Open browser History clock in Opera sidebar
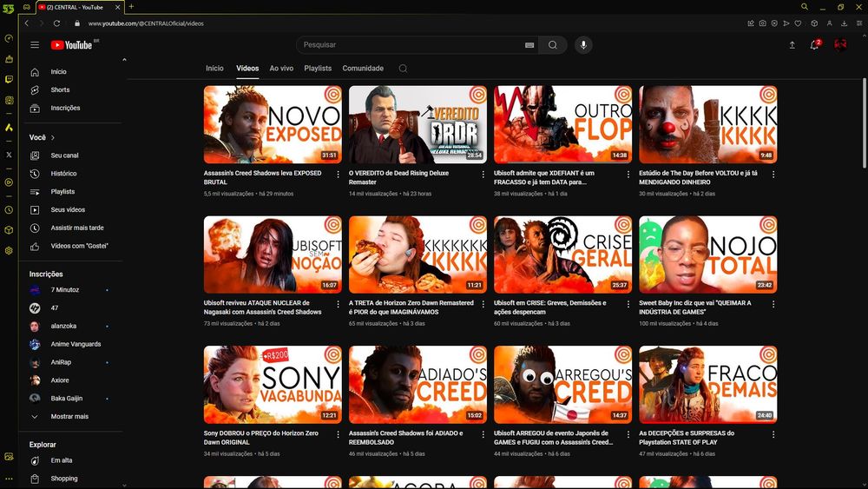The height and width of the screenshot is (489, 868). click(9, 210)
